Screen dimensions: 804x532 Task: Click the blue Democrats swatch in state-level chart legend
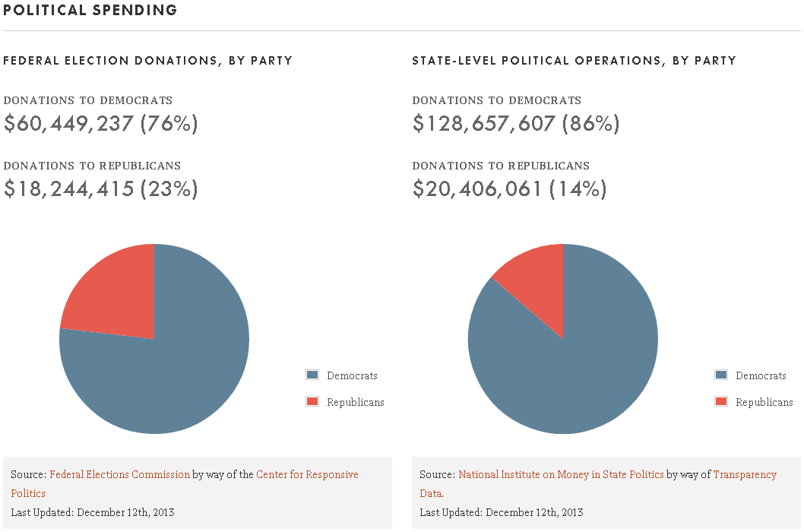[x=721, y=375]
